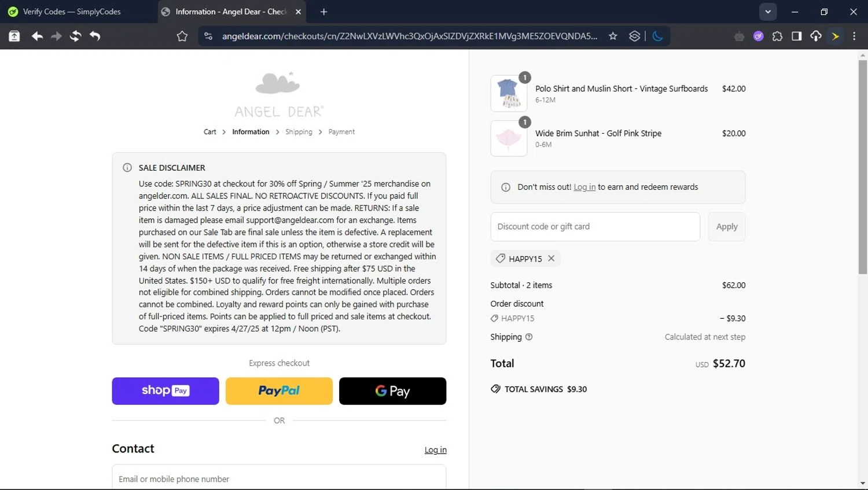Click the grey printer-like extension icon
The height and width of the screenshot is (490, 868).
(739, 36)
